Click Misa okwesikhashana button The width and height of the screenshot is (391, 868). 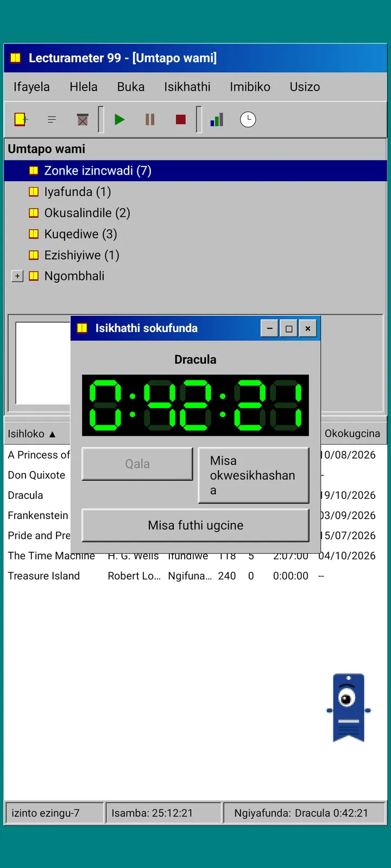click(x=254, y=475)
